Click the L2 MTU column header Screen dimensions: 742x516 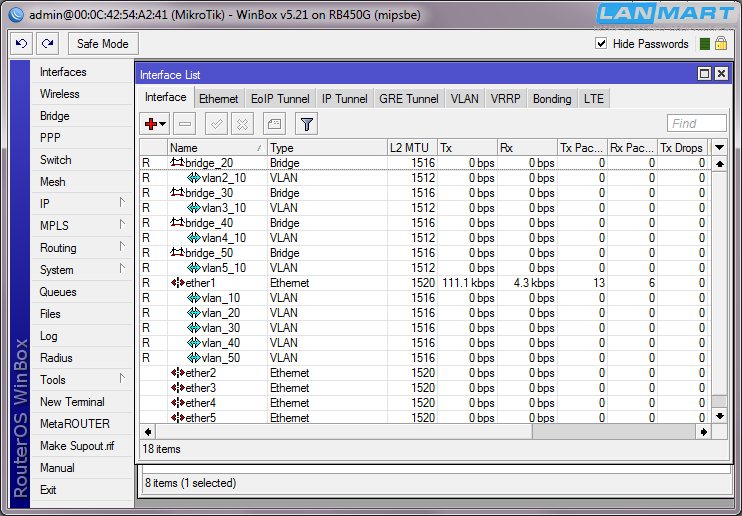412,148
